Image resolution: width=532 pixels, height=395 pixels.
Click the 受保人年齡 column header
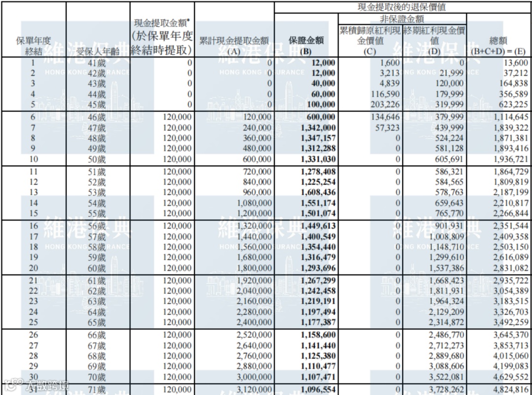tap(98, 52)
